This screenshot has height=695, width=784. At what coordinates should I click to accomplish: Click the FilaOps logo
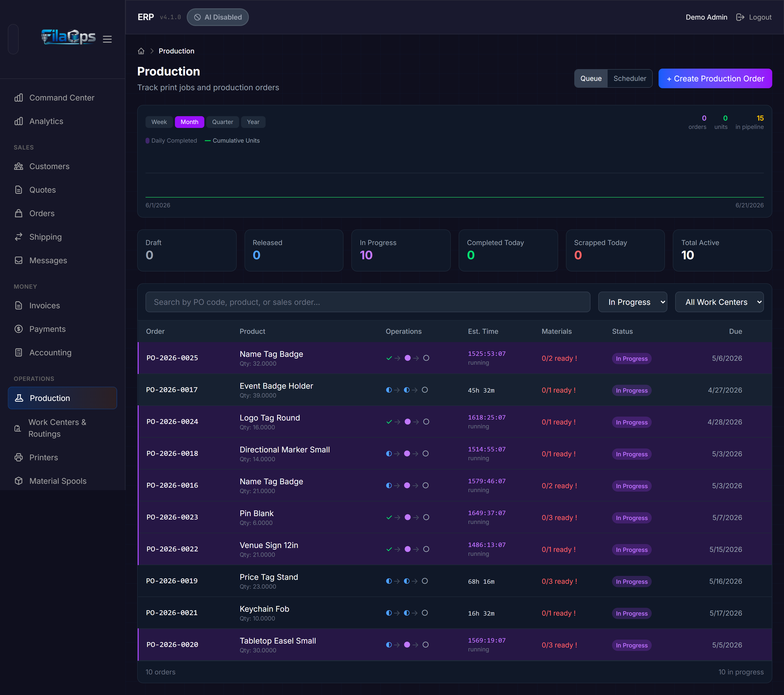(x=69, y=37)
